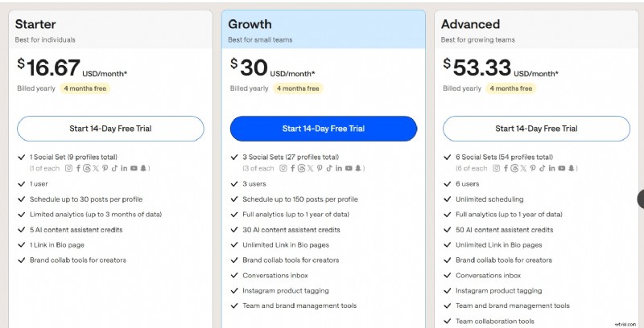Click the dark circle at right edge

tap(641, 199)
